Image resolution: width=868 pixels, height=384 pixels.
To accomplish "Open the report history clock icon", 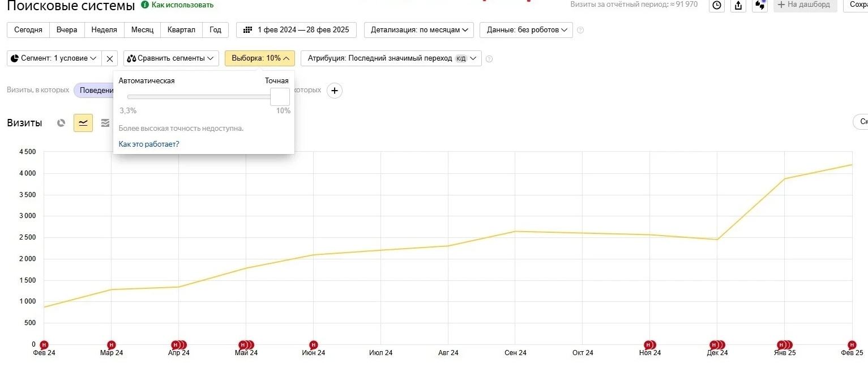I will pyautogui.click(x=717, y=5).
